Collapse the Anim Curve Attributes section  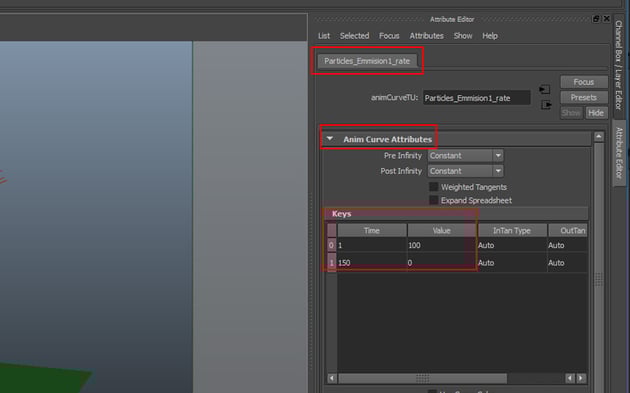pos(330,139)
